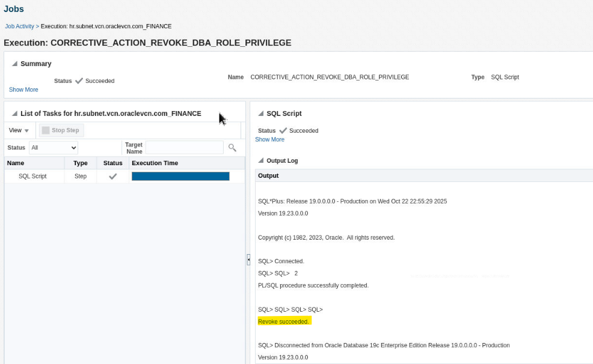The width and height of the screenshot is (593, 364).
Task: Open the Status filter dropdown showing All
Action: pos(54,147)
